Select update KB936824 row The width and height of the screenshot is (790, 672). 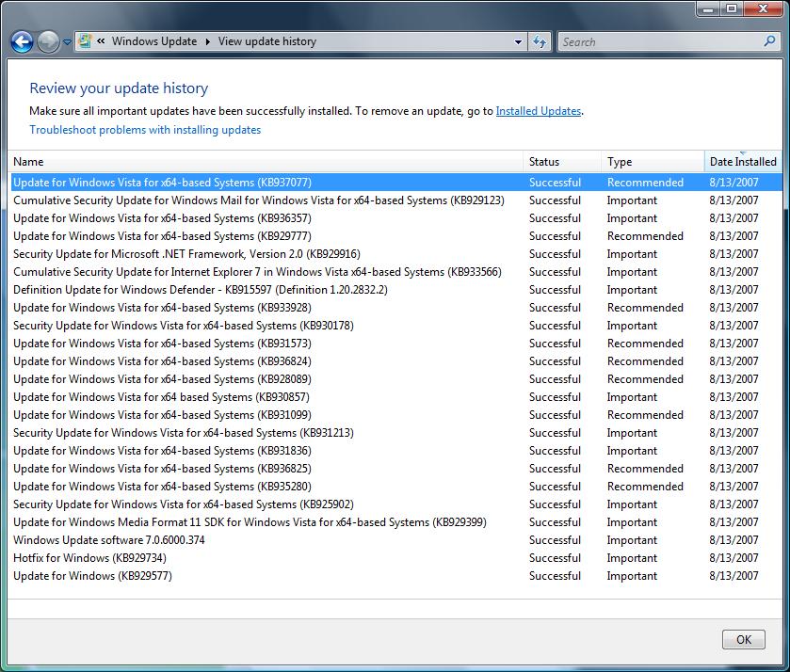[396, 361]
